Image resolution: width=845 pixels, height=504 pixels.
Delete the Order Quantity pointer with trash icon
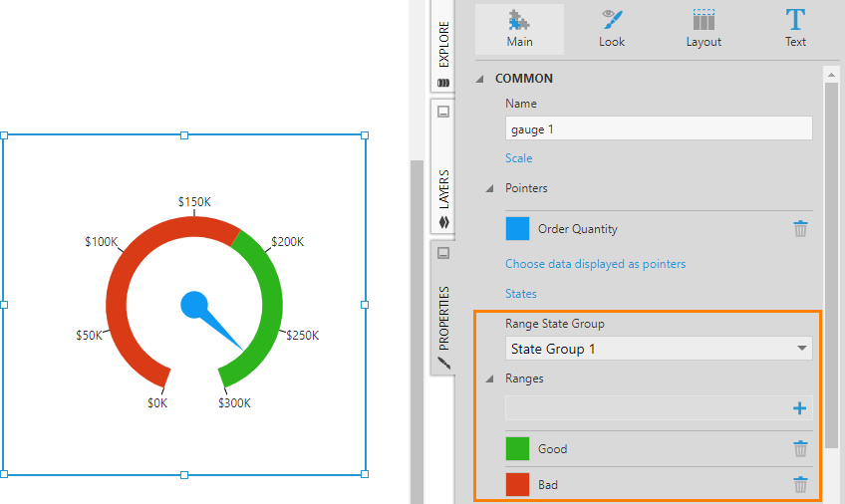[x=800, y=229]
